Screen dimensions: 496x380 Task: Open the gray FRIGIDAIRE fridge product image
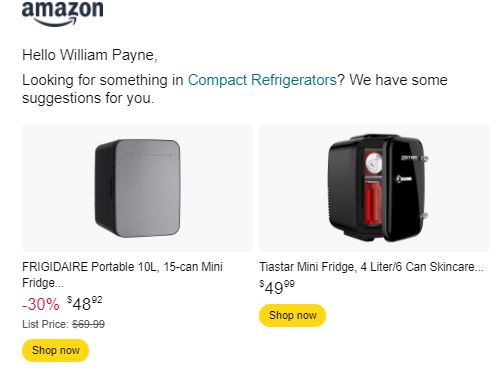pos(137,188)
